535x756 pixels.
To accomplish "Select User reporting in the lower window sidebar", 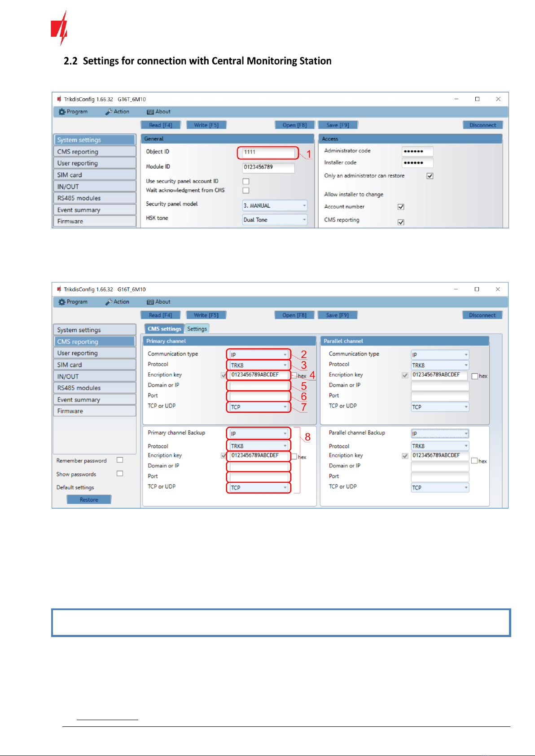I will [95, 353].
